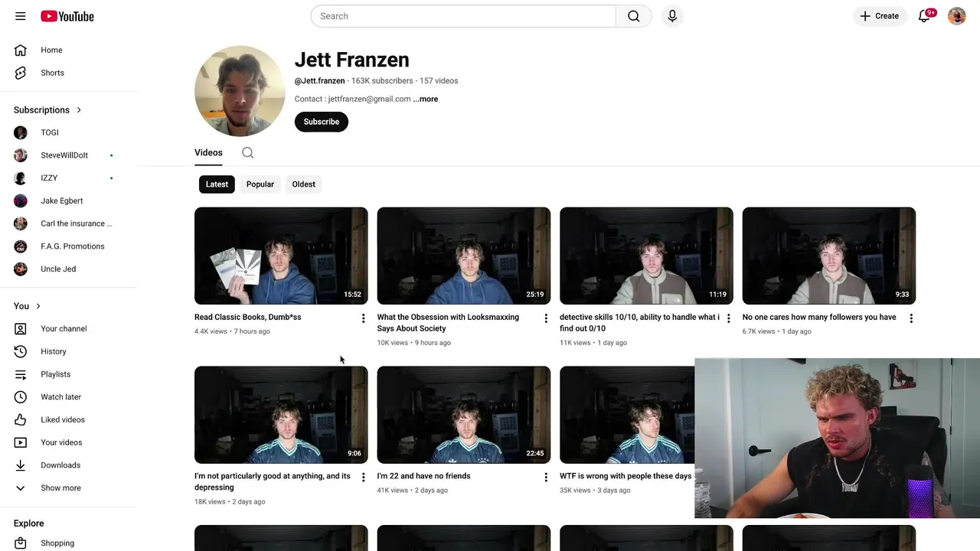Open the notifications bell
Image resolution: width=980 pixels, height=551 pixels.
pos(925,16)
